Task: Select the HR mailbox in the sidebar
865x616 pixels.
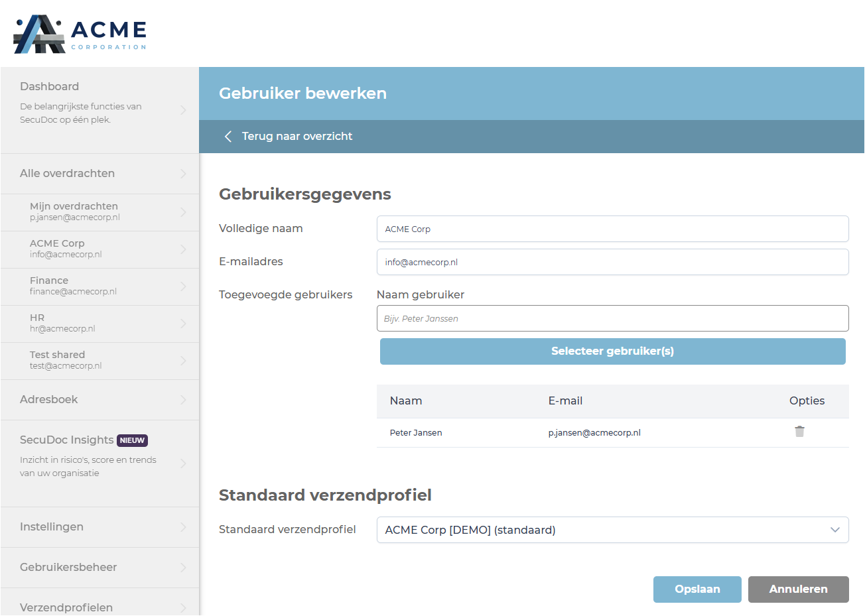Action: [100, 324]
